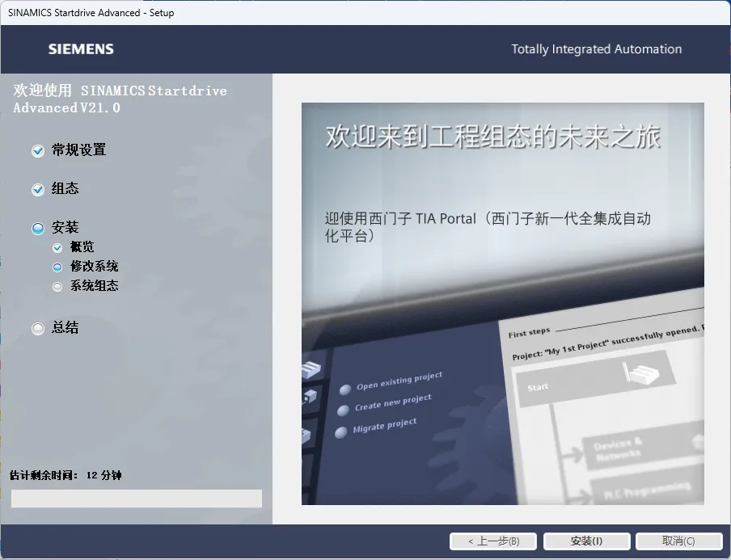Image resolution: width=731 pixels, height=560 pixels.
Task: Select the 总结 step indicator icon
Action: 38,328
